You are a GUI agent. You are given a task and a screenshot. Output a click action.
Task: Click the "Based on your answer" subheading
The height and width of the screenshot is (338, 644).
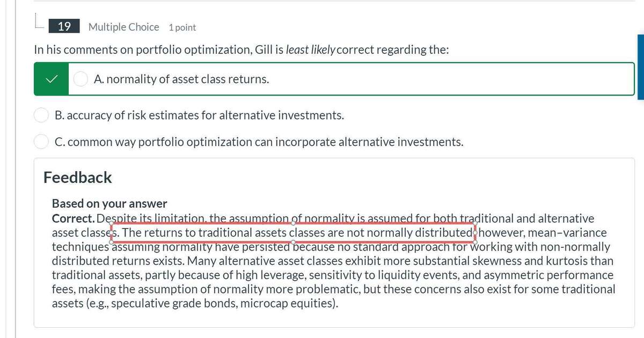109,204
